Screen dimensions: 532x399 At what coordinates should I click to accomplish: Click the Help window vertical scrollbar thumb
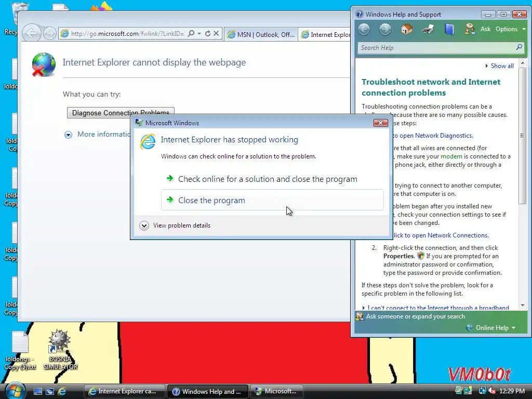point(523,136)
